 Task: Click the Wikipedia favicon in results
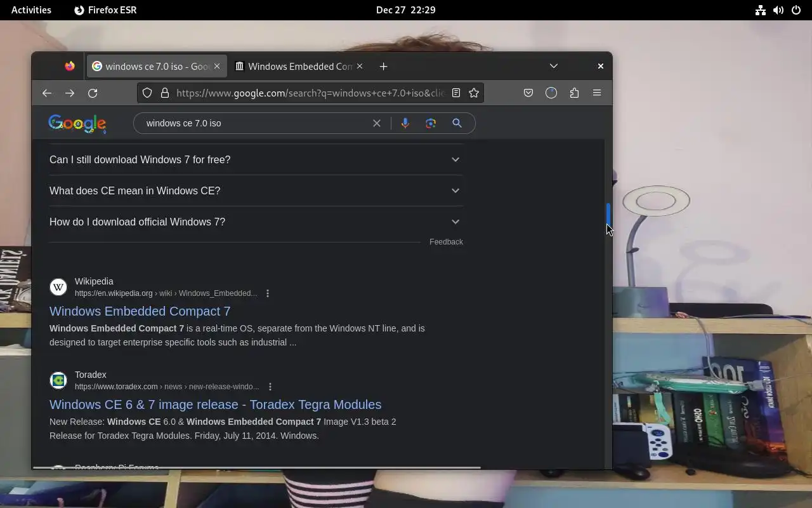tap(58, 287)
